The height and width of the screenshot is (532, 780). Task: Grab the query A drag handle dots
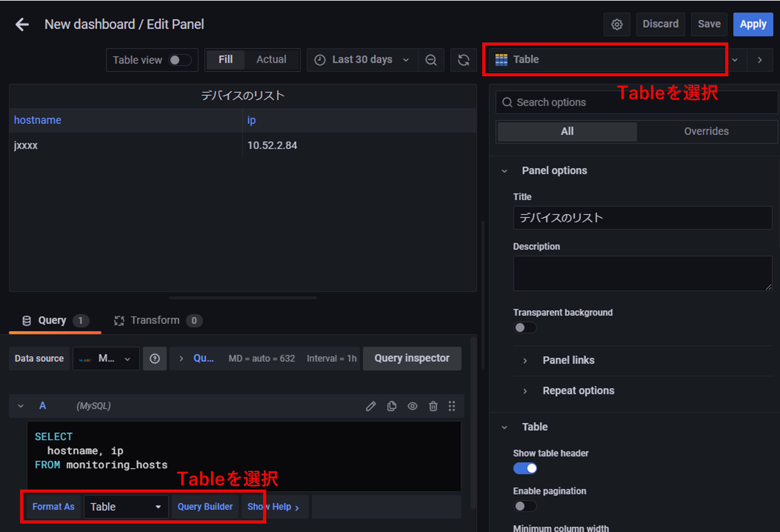(x=452, y=406)
